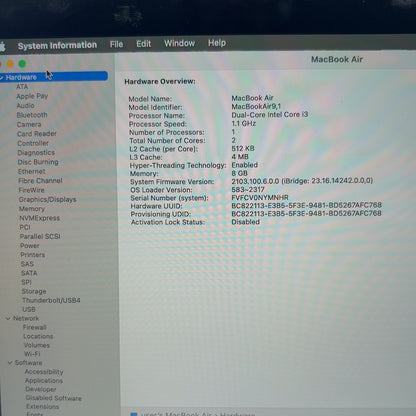The image size is (416, 416).
Task: Select Firewall under Network
Action: pos(35,327)
